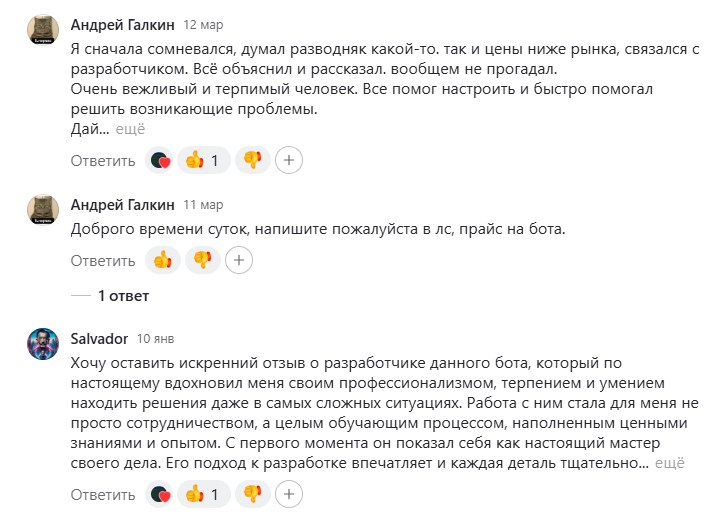706x515 pixels.
Task: Show the «1 ответ» reply thread
Action: tap(123, 296)
